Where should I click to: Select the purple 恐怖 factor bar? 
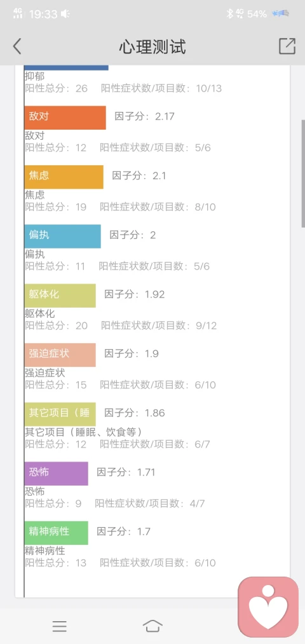(x=57, y=474)
